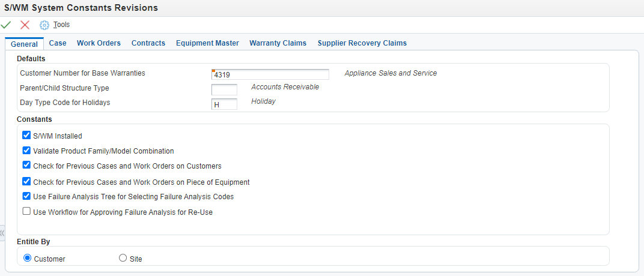Click the Tools gear icon
The height and width of the screenshot is (276, 644).
pos(44,25)
